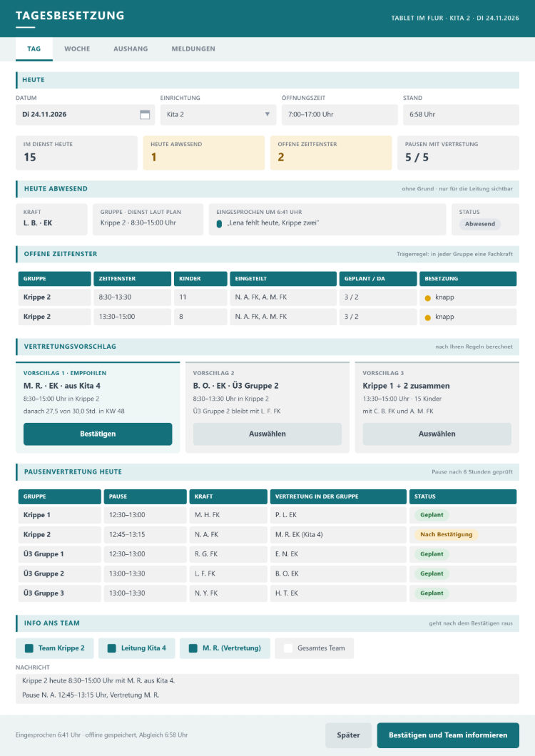Image resolution: width=535 pixels, height=756 pixels.
Task: Open the Einrichtung Kita 2 combo box
Action: click(218, 115)
